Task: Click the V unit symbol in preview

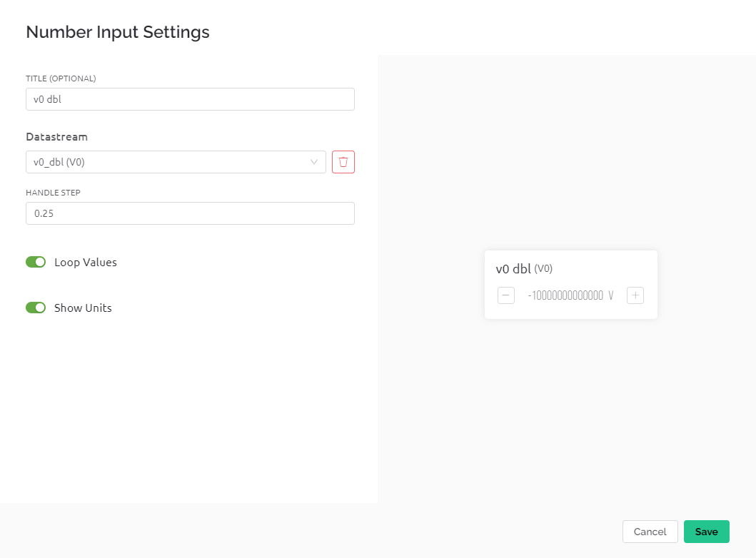Action: click(x=611, y=295)
